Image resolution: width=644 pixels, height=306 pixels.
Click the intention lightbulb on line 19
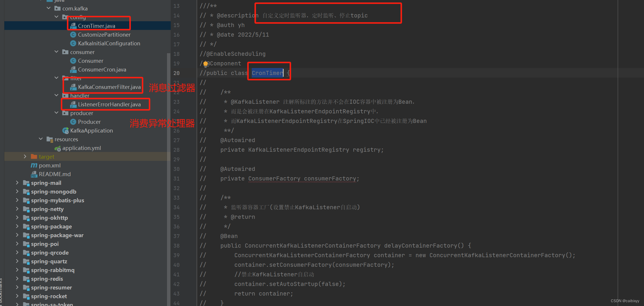(x=206, y=64)
